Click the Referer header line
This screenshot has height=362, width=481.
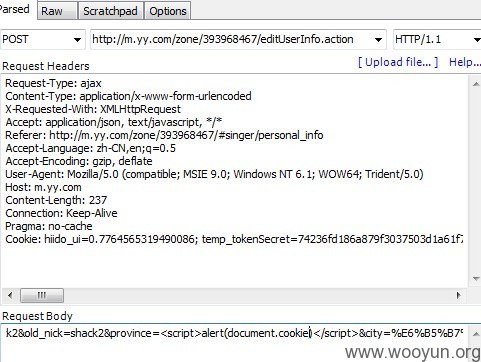pyautogui.click(x=164, y=135)
